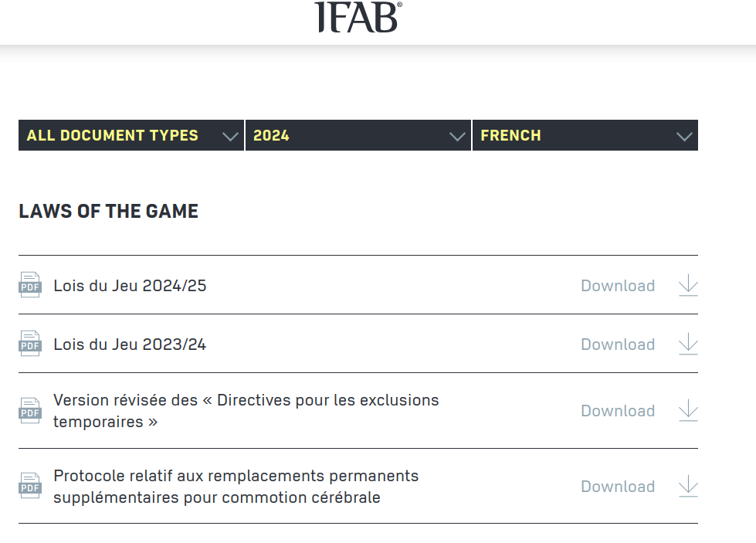Click the download arrow for Lois du Jeu 2023/24

(687, 344)
